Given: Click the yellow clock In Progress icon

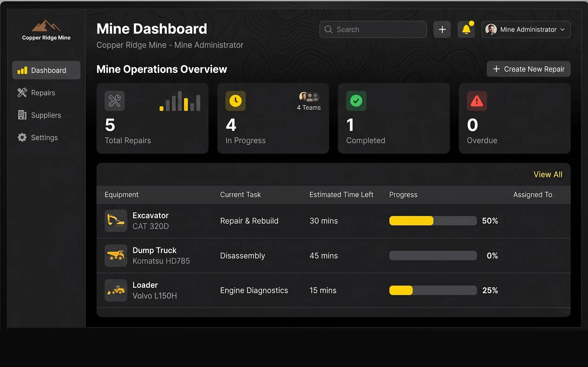Looking at the screenshot, I should coord(235,101).
